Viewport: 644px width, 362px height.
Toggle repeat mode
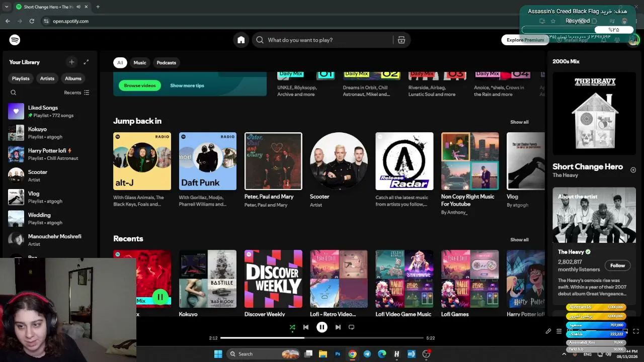point(352,327)
